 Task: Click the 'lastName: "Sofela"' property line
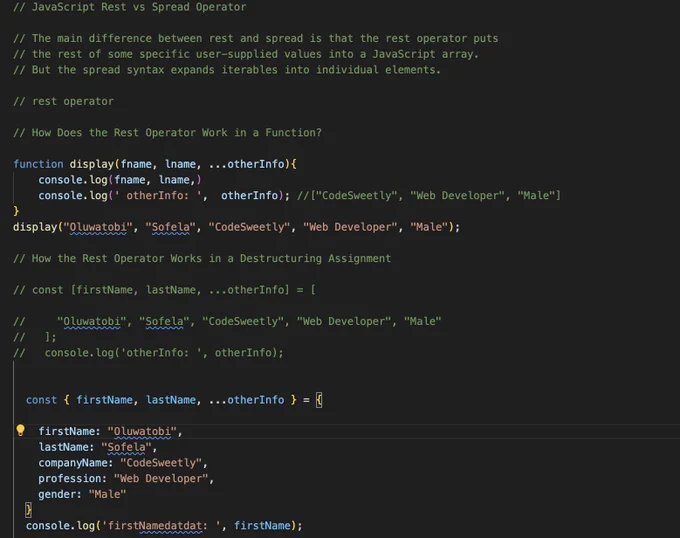click(98, 447)
